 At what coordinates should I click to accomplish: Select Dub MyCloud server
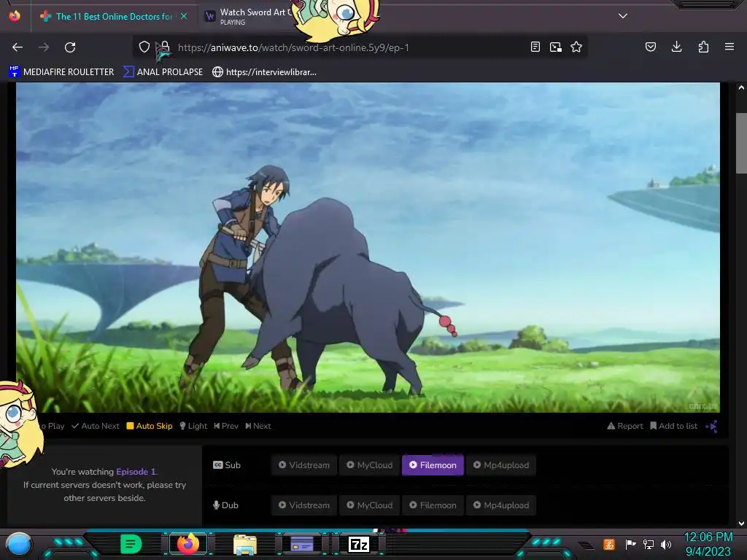[x=369, y=505]
